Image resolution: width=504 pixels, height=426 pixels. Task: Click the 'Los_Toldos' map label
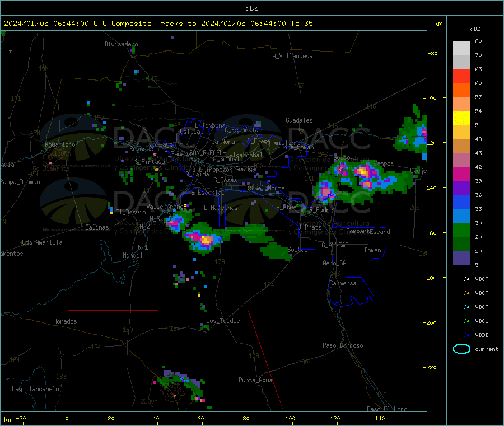(x=223, y=321)
